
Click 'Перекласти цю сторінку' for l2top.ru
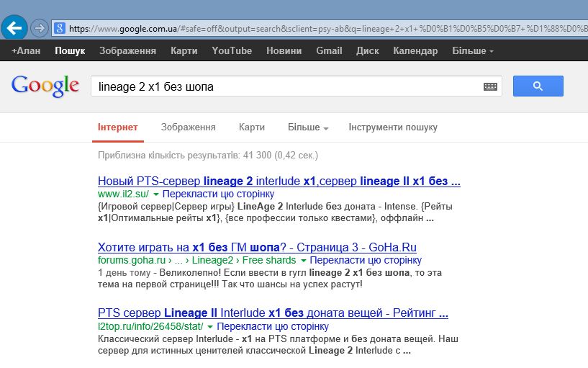(x=273, y=326)
